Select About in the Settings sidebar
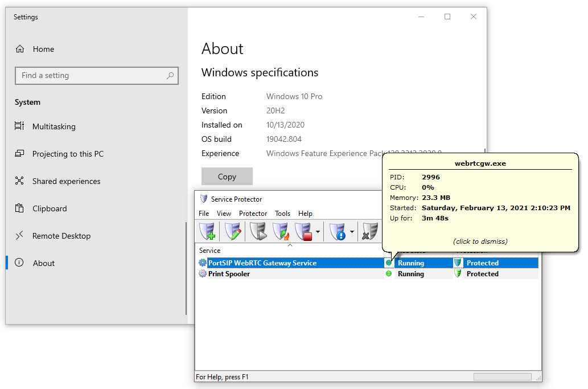This screenshot has height=389, width=588. click(x=43, y=263)
